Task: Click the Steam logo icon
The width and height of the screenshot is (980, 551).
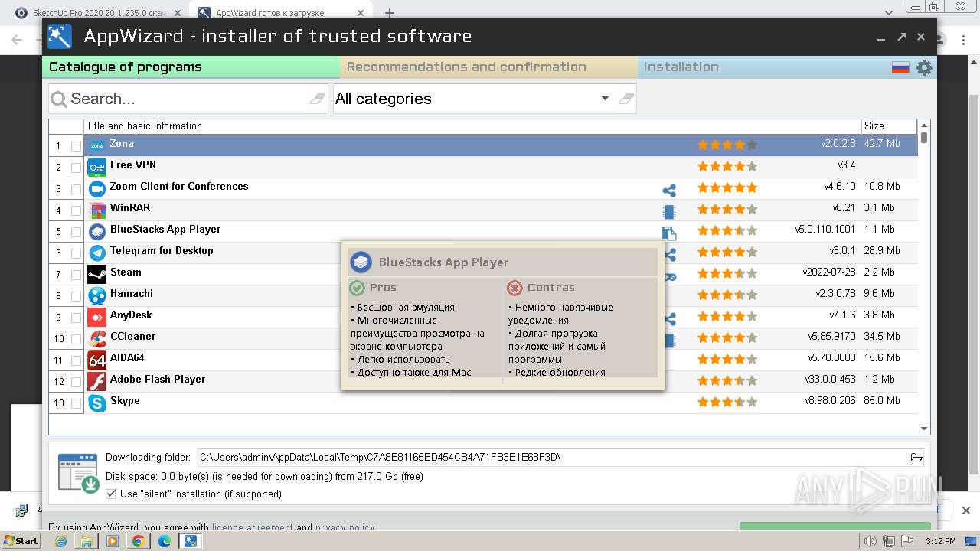Action: point(97,274)
